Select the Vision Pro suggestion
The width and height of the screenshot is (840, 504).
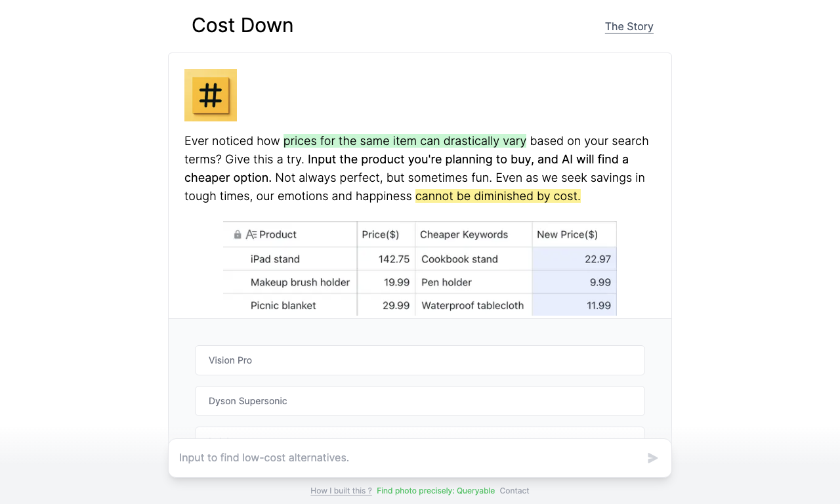coord(420,360)
